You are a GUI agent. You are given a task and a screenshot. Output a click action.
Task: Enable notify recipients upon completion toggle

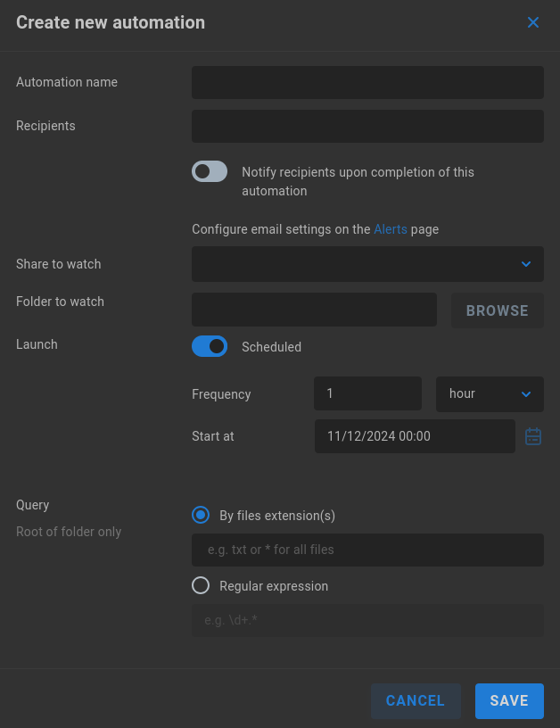210,171
